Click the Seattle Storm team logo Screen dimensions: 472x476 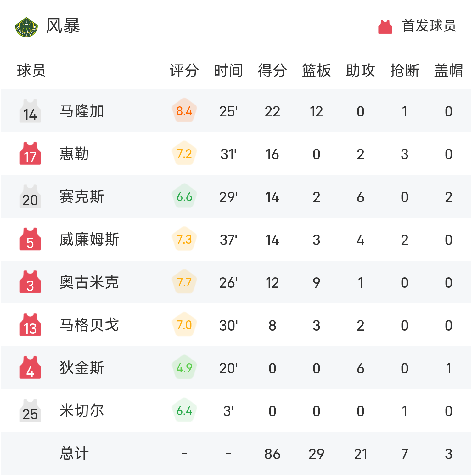pyautogui.click(x=26, y=27)
